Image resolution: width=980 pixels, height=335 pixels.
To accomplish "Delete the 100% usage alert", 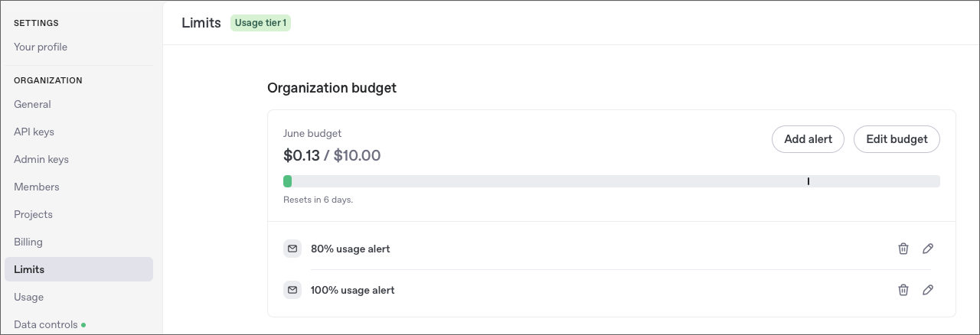I will click(x=903, y=290).
